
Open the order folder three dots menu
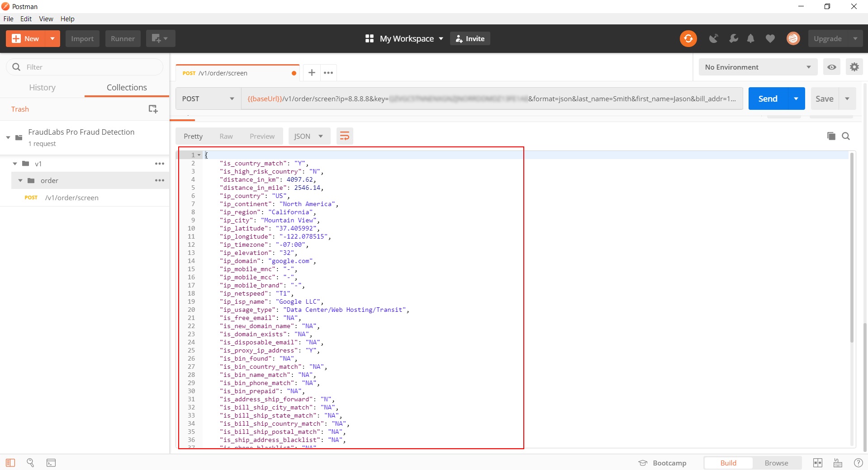click(x=160, y=180)
